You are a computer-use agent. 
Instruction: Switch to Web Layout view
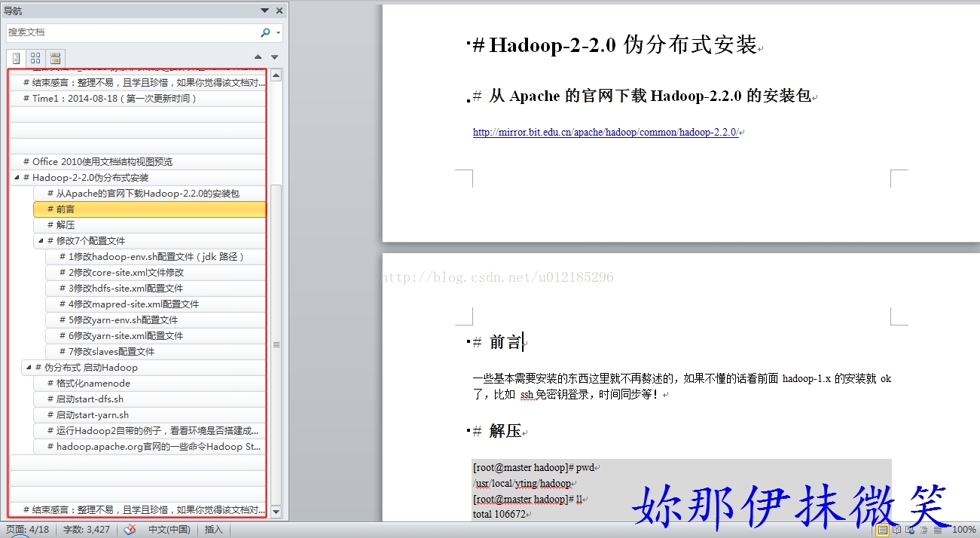909,530
